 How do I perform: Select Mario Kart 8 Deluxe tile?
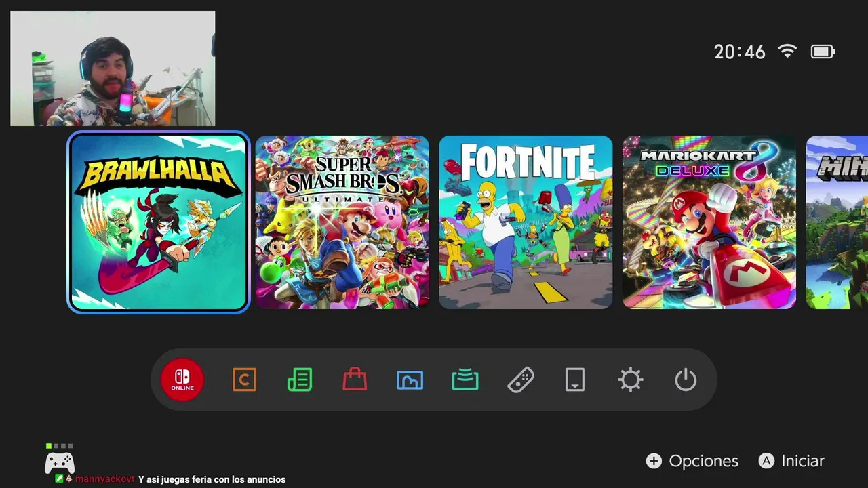click(709, 222)
